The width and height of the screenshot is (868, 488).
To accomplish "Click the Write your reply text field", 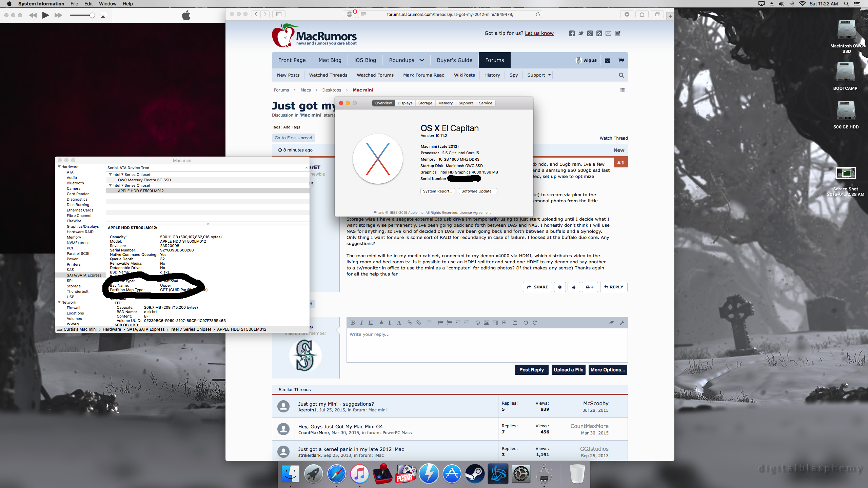I will (487, 345).
